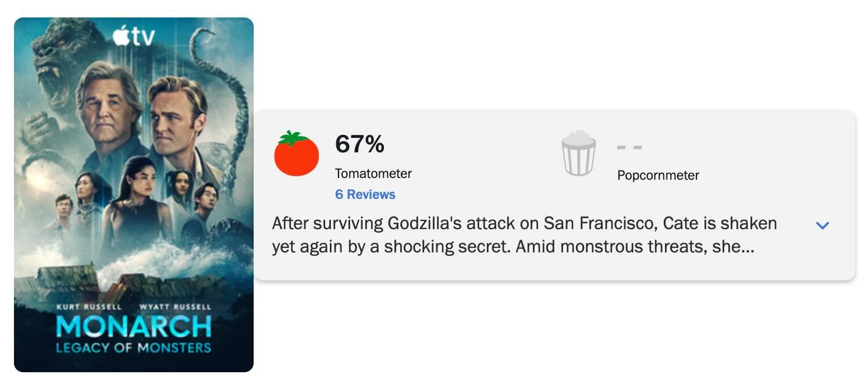Click the Apple TV logo on poster
The image size is (868, 392).
pyautogui.click(x=134, y=37)
